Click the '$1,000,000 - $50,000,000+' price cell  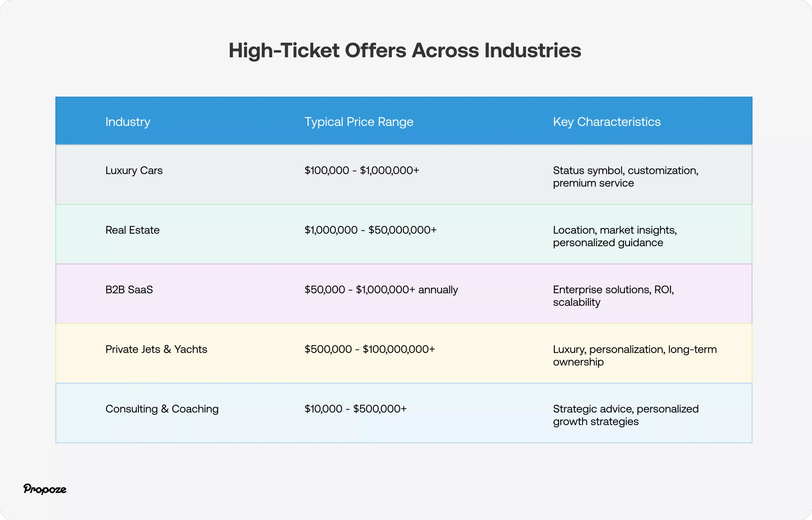(x=371, y=230)
